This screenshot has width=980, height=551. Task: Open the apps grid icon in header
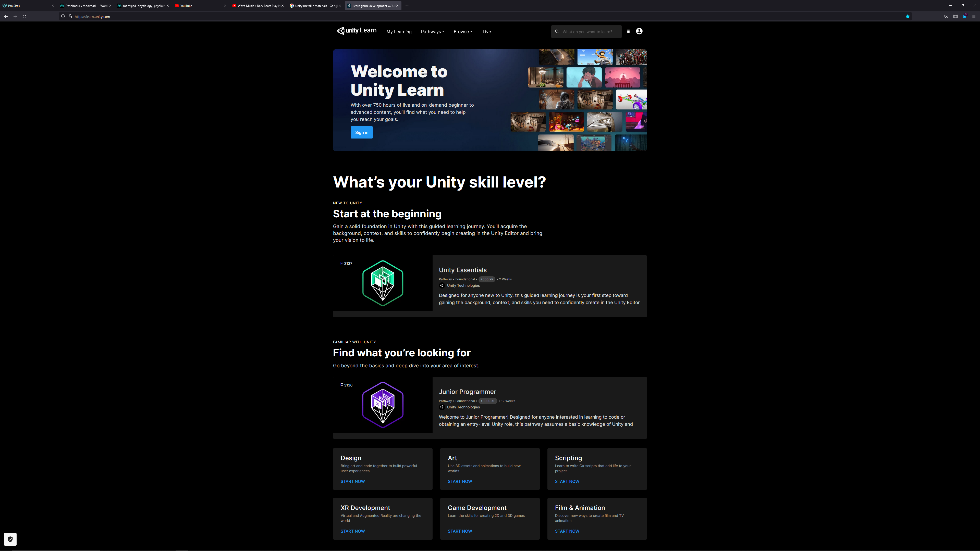(629, 32)
